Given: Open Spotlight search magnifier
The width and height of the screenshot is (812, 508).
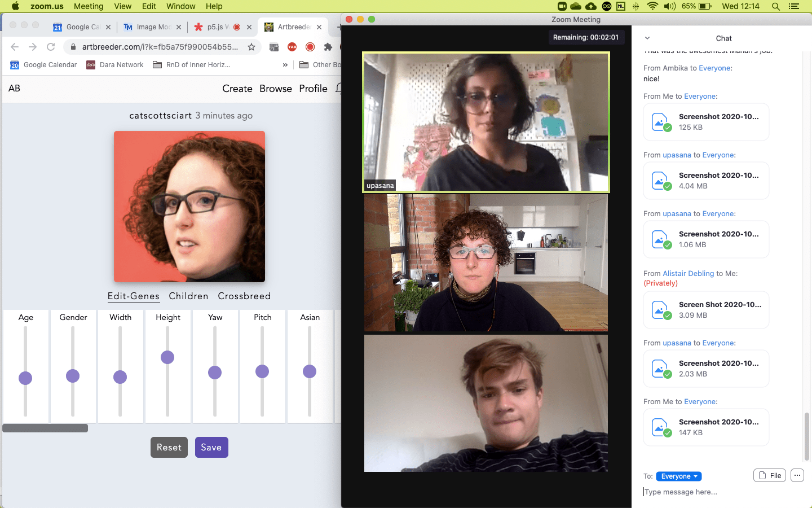Looking at the screenshot, I should coord(776,6).
